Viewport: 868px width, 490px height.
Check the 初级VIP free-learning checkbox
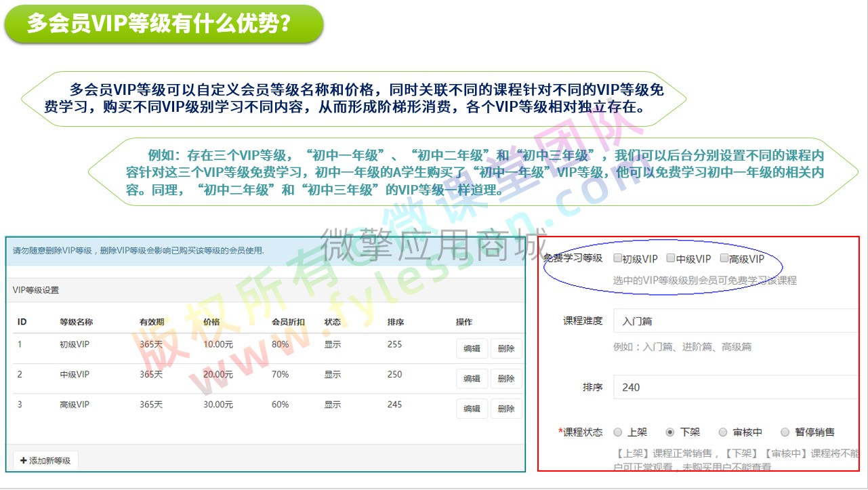[617, 258]
